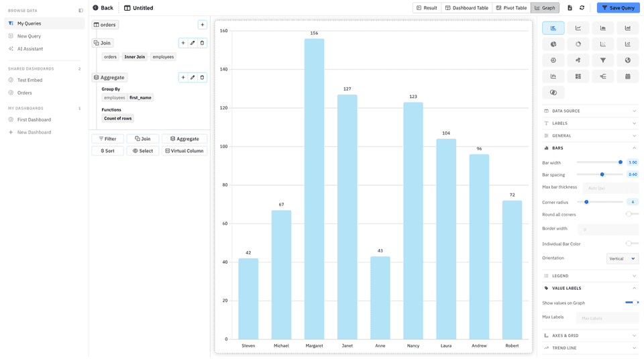
Task: Pick the donut chart type
Action: click(x=578, y=44)
